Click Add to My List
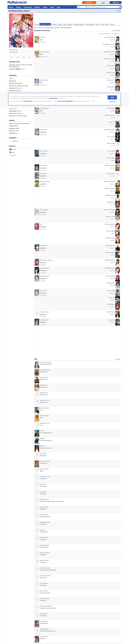The height and width of the screenshot is (644, 129). point(13,50)
